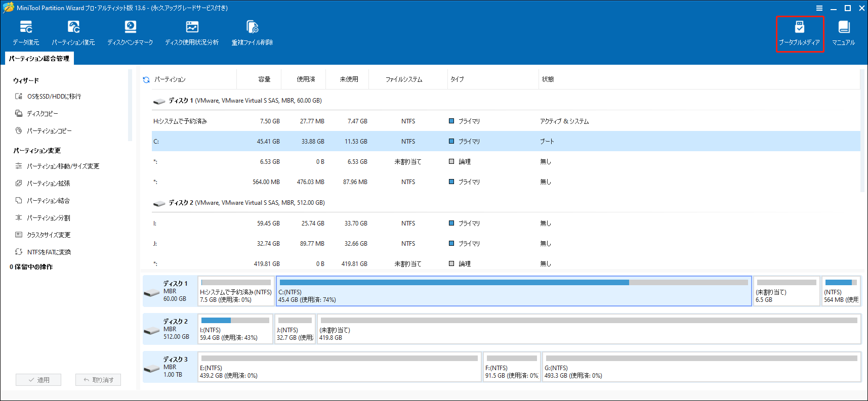
Task: Choose パーティション分割
Action: click(43, 217)
